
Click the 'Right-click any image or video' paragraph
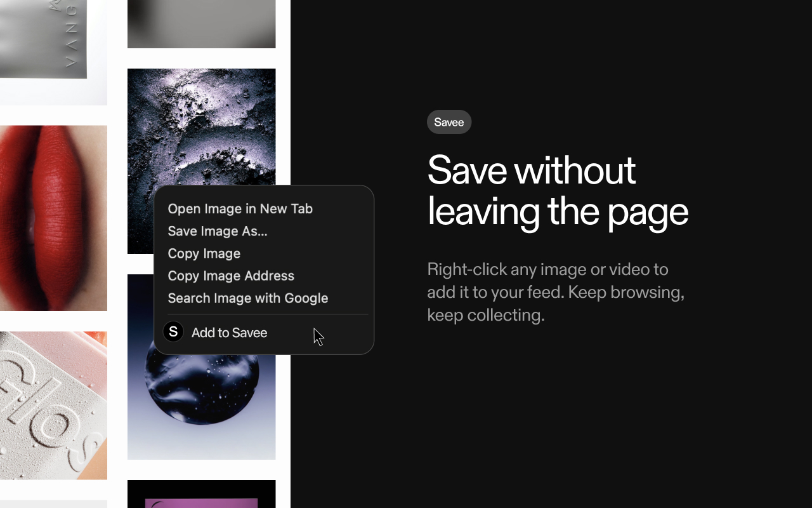556,292
